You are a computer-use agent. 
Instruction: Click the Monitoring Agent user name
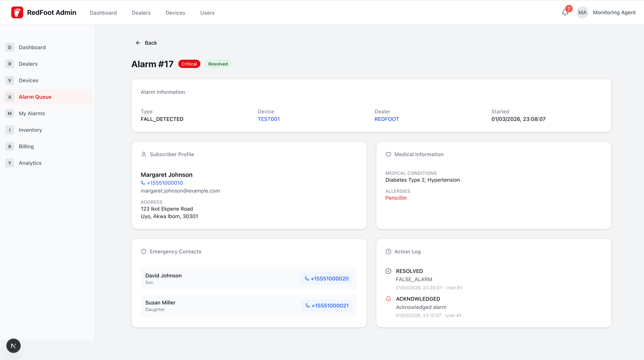614,13
